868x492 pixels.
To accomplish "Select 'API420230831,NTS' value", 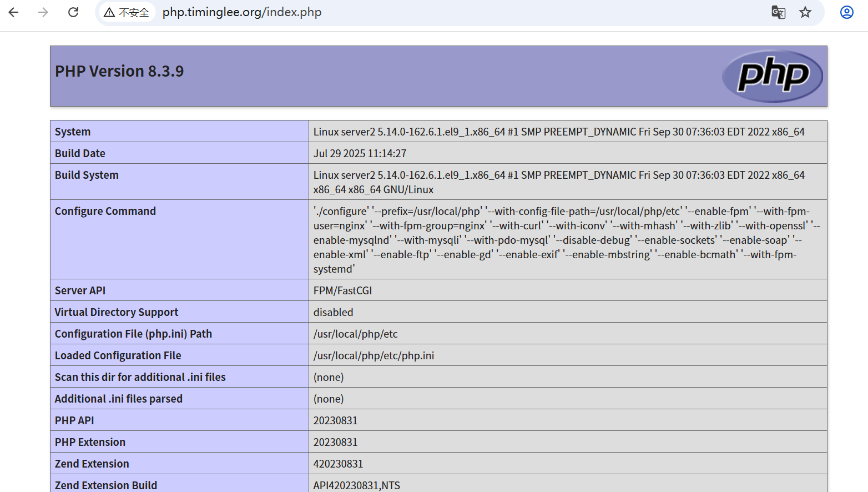I will point(357,485).
